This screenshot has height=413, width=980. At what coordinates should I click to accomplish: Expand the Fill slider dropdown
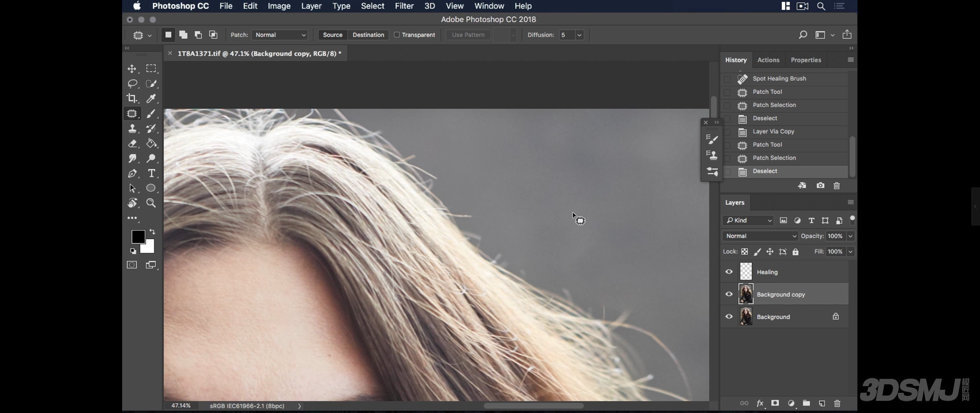click(850, 252)
